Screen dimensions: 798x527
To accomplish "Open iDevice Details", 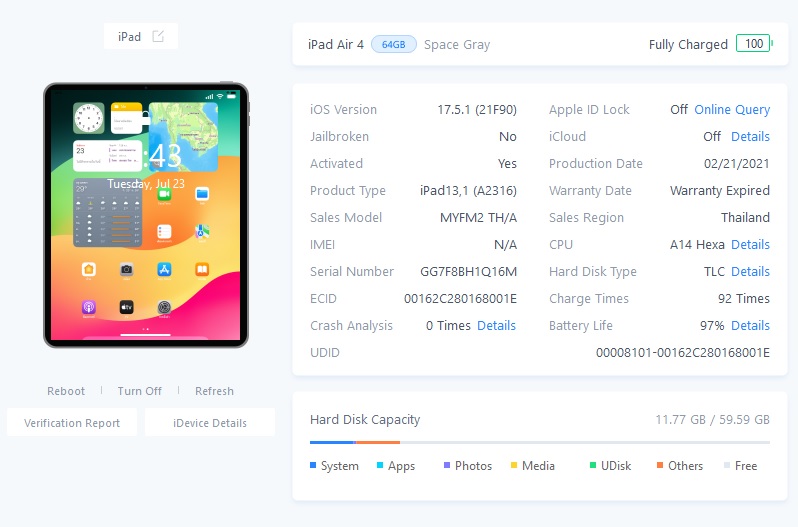I will pyautogui.click(x=210, y=422).
